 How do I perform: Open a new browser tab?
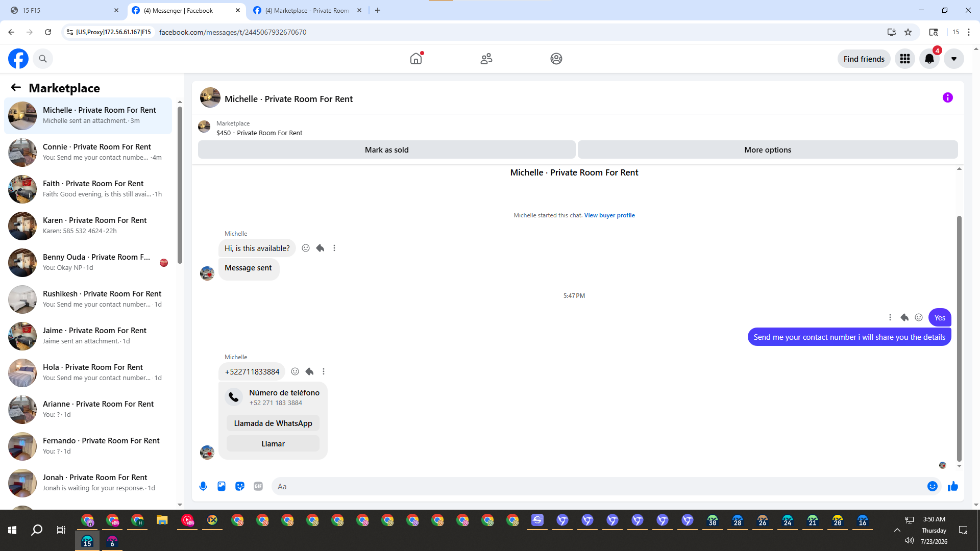click(378, 10)
